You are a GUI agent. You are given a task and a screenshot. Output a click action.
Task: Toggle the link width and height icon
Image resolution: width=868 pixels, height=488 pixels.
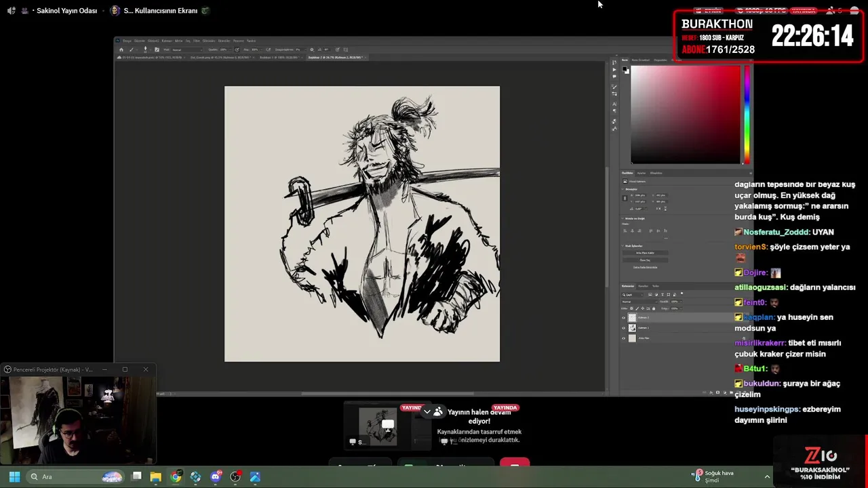pos(625,199)
